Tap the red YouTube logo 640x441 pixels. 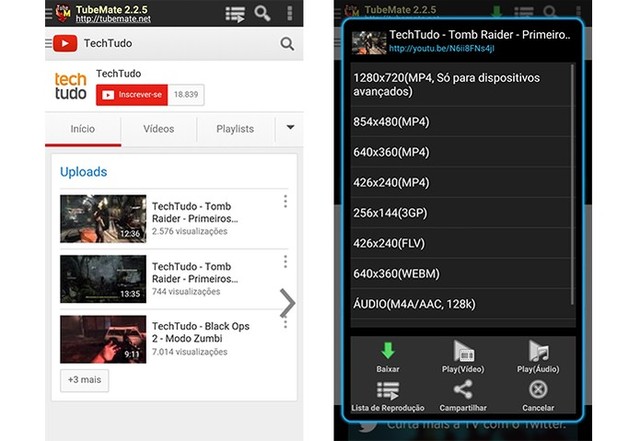pos(65,43)
